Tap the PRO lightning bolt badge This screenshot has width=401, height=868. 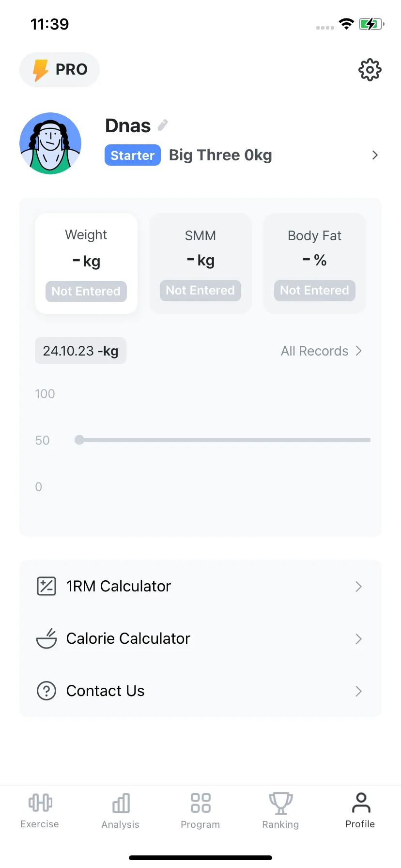pyautogui.click(x=60, y=70)
